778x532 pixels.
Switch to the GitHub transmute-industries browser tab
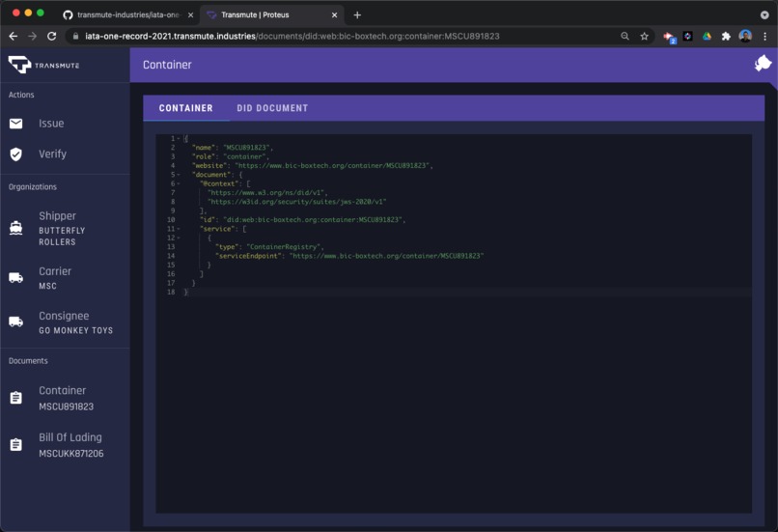128,14
